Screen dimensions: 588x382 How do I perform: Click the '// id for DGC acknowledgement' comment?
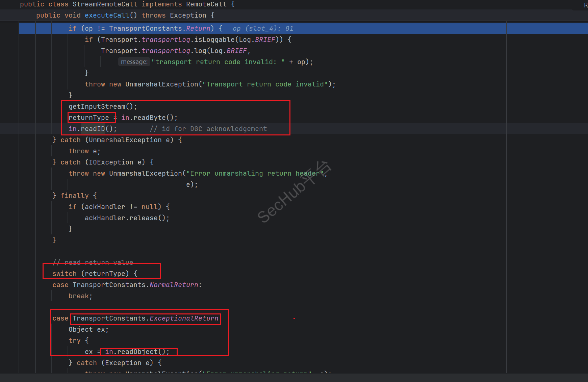[208, 129]
